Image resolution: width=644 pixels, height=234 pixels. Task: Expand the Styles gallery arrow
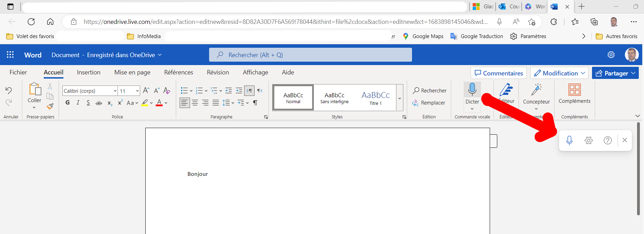click(x=400, y=98)
